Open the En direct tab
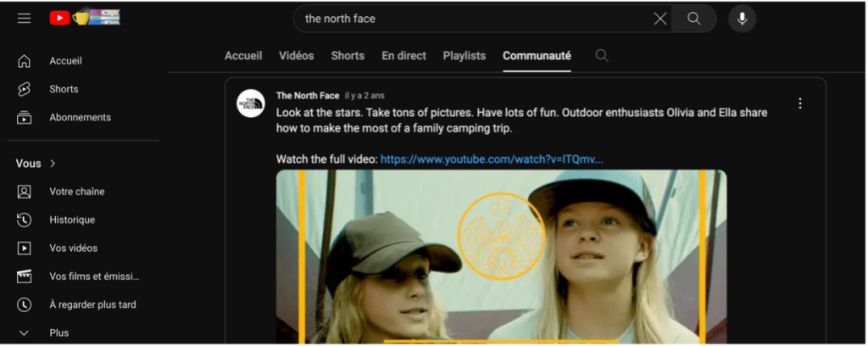868x346 pixels. (x=403, y=56)
